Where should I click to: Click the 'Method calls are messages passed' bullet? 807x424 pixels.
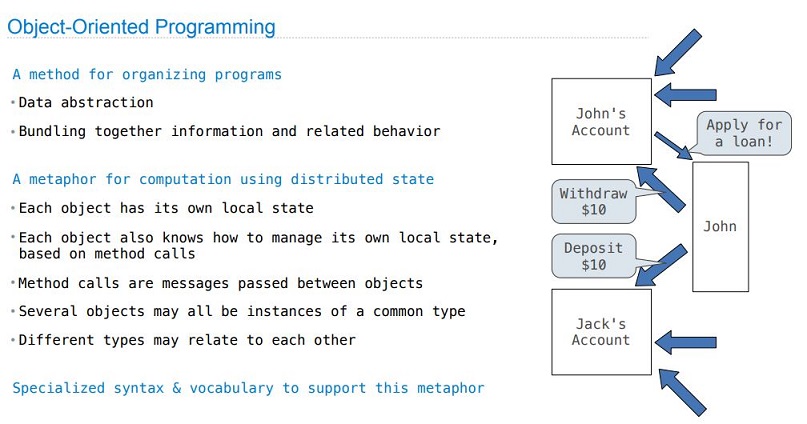221,283
